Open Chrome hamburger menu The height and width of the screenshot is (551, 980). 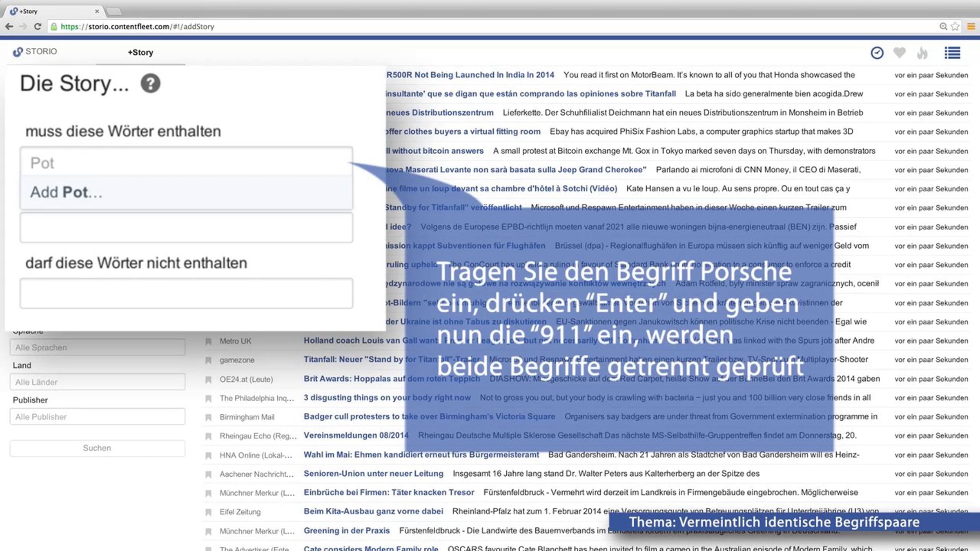[971, 27]
